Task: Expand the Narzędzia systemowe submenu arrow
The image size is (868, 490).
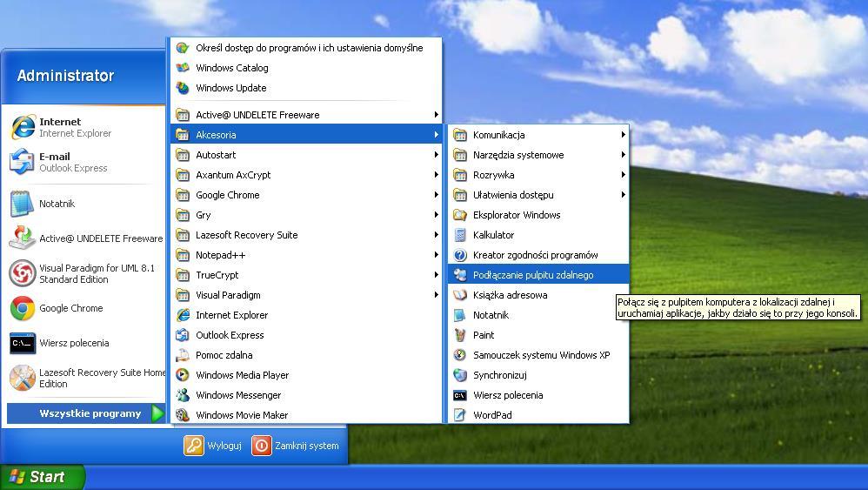Action: 624,155
